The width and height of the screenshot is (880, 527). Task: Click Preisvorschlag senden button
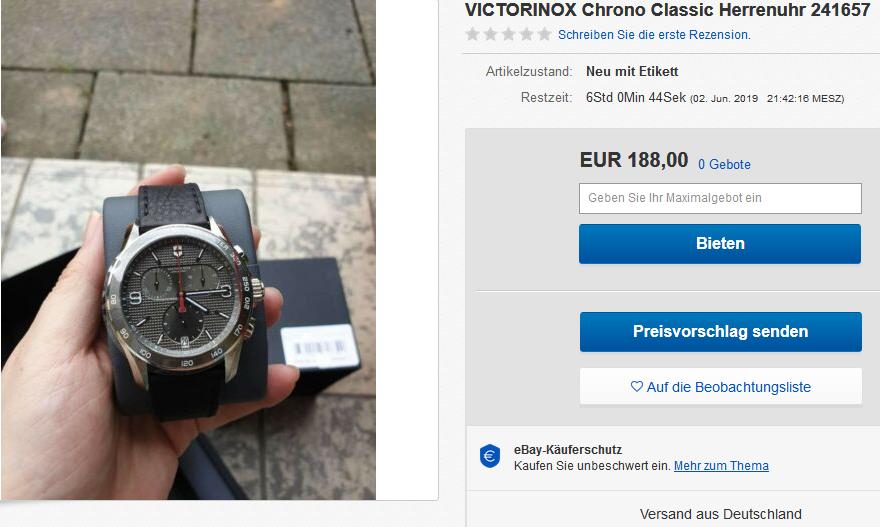click(721, 332)
